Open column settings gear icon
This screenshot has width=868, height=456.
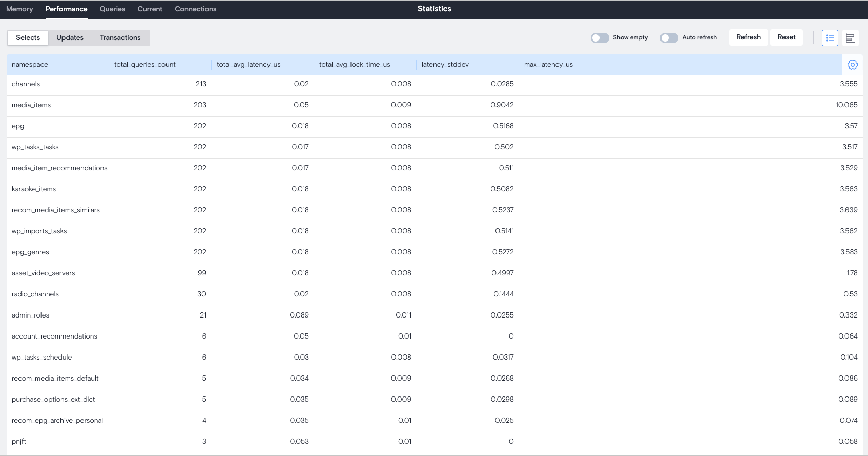pos(852,65)
